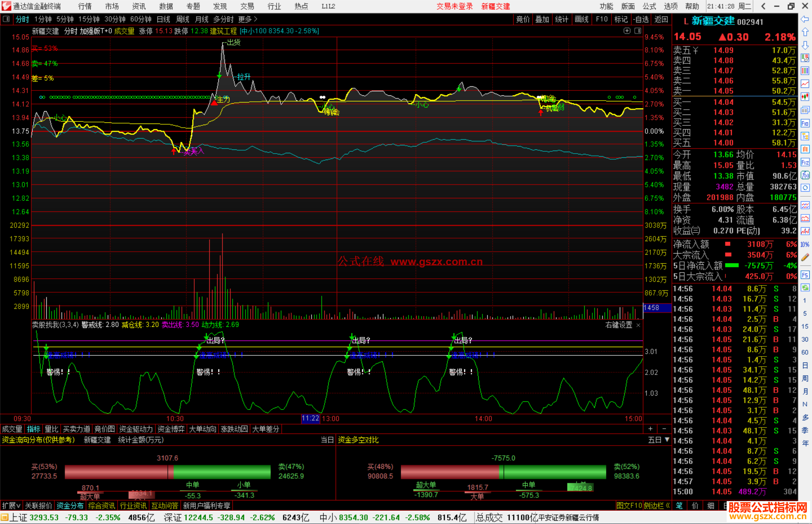Click the 竞价 button
This screenshot has width=812, height=524.
tap(523, 19)
